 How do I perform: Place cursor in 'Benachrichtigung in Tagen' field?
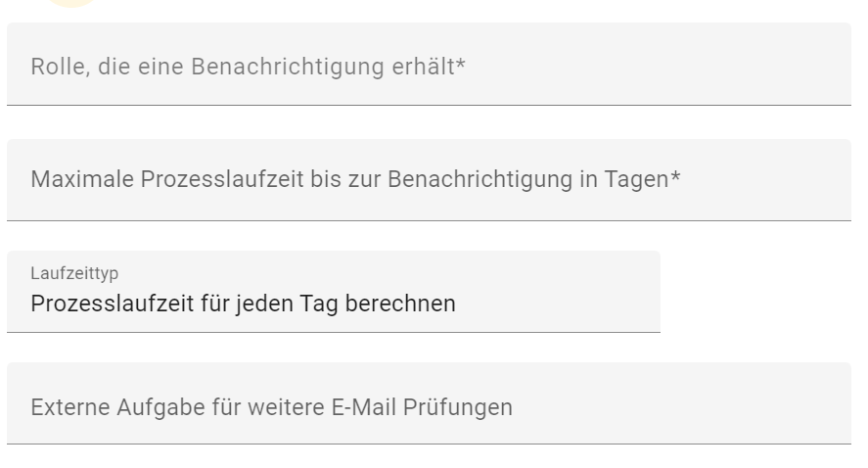click(x=429, y=180)
